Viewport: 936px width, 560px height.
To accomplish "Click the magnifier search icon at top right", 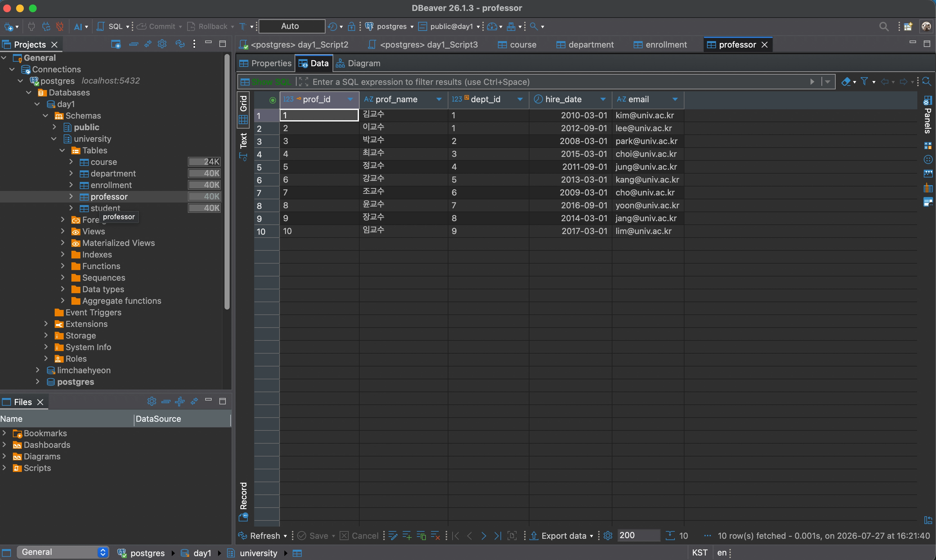I will 884,26.
